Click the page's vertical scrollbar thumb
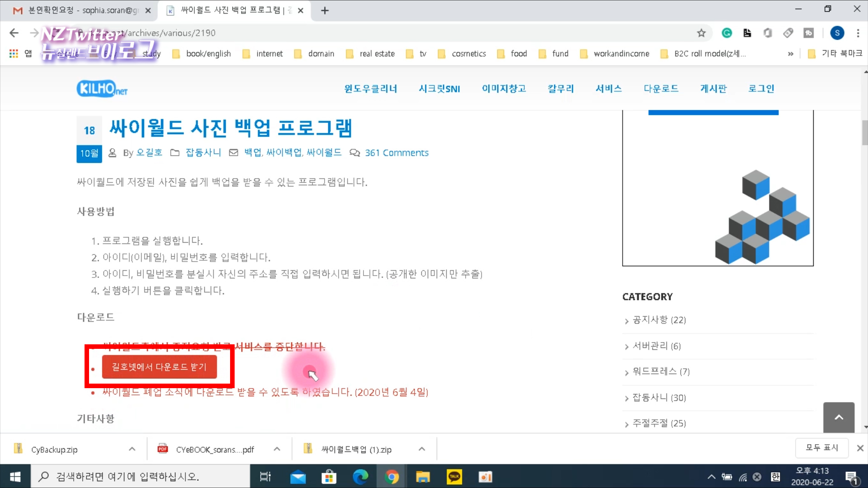868x488 pixels. pos(865,132)
